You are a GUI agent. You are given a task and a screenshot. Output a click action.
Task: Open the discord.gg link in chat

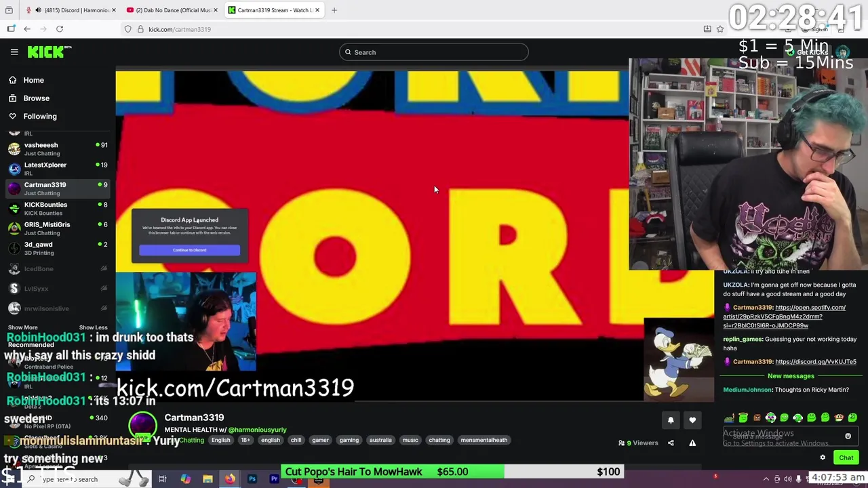[x=815, y=362]
